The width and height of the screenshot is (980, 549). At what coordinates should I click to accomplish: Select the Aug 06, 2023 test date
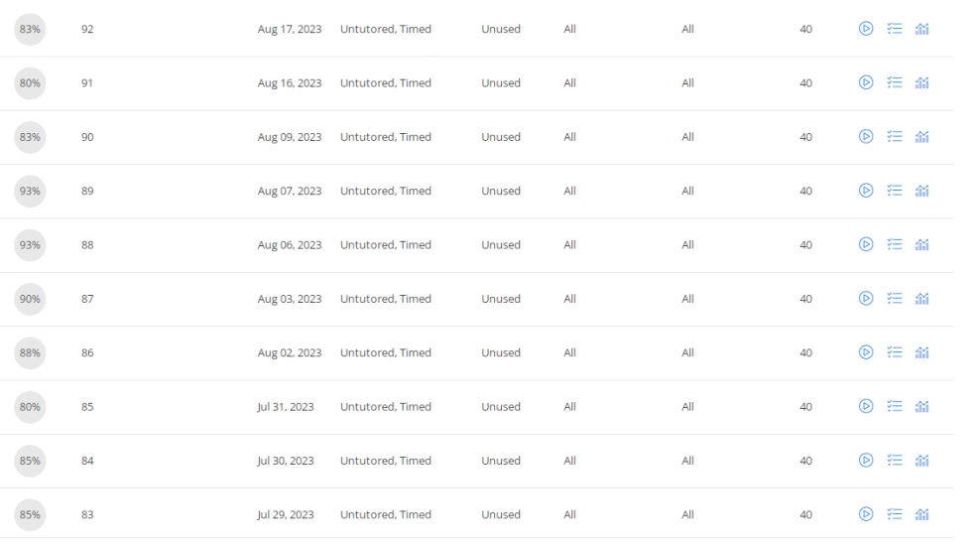tap(289, 245)
